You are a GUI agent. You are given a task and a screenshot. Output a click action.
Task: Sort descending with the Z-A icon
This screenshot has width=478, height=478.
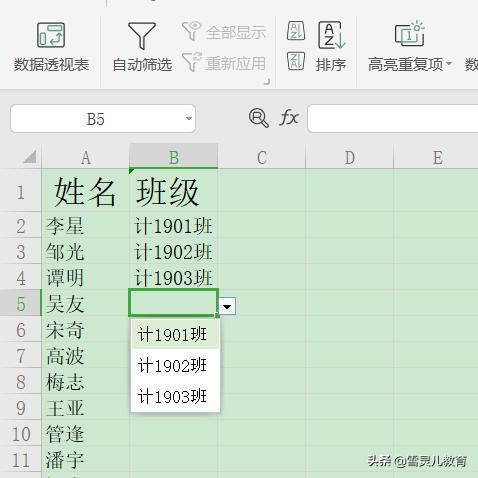coord(296,61)
